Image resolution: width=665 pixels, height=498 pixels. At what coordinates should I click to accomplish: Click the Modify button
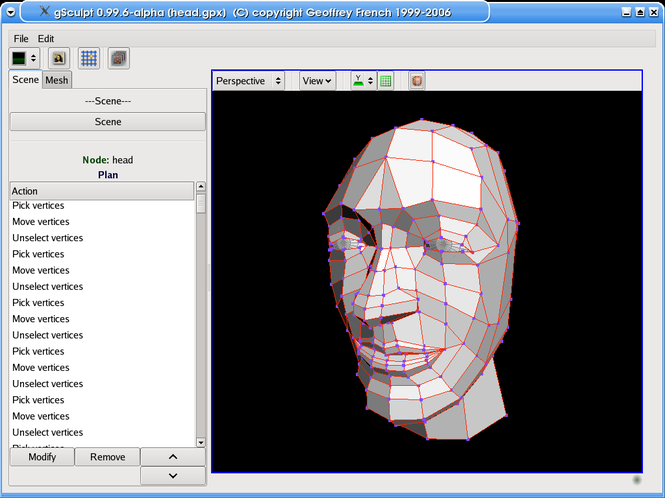click(42, 457)
